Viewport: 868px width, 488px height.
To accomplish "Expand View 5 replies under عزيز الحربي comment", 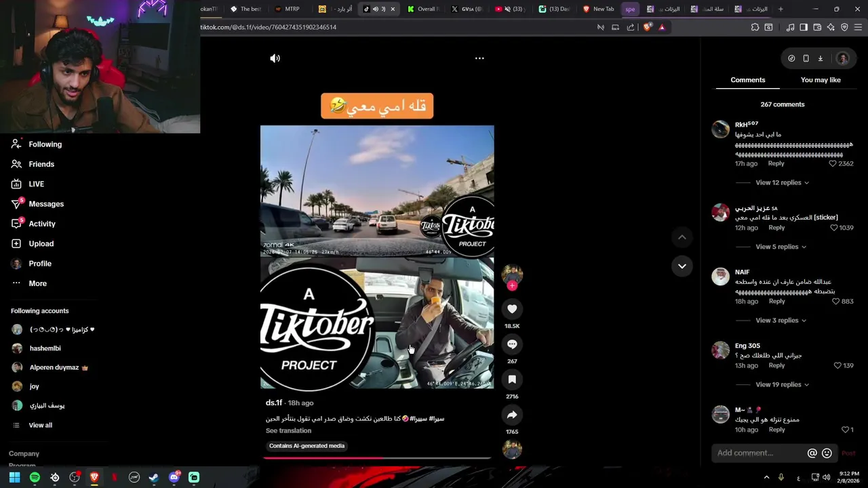I will 781,247.
